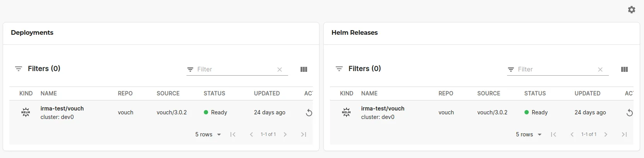Click 'cluster: dev0' text in Helm Releases row

point(378,117)
